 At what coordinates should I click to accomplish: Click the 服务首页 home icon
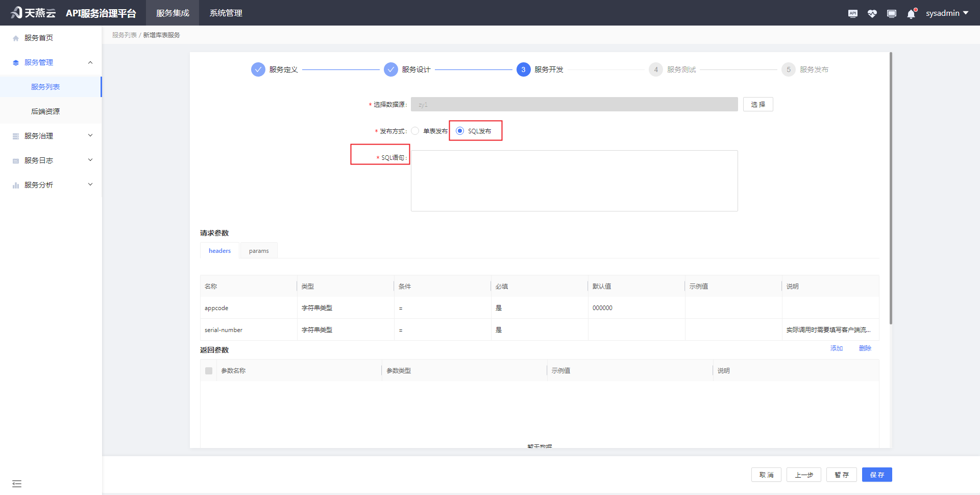16,38
